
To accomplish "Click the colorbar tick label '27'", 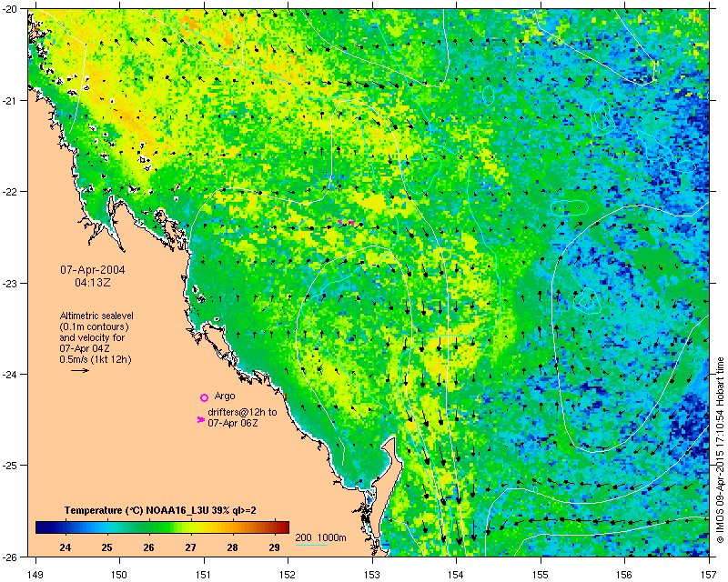I will (x=190, y=547).
